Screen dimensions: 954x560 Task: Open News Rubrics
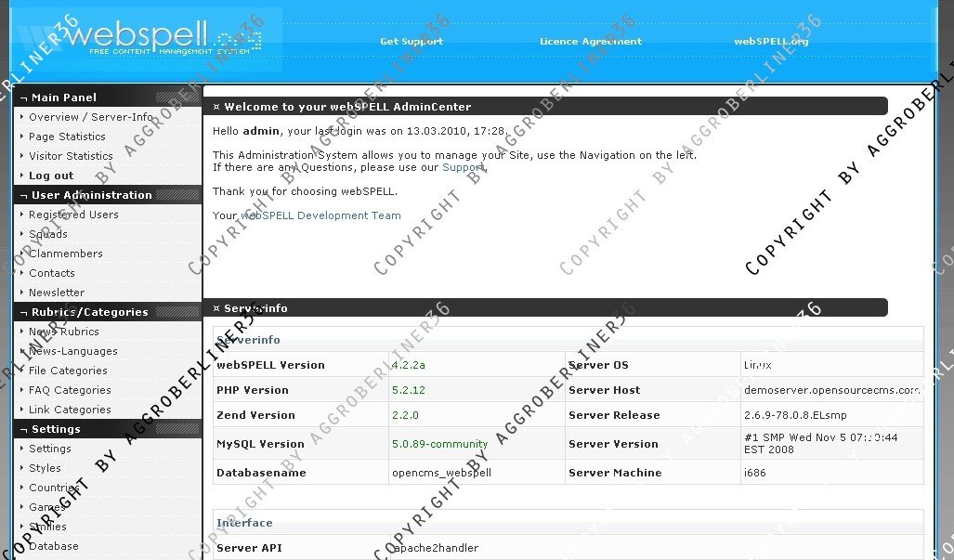coord(64,332)
